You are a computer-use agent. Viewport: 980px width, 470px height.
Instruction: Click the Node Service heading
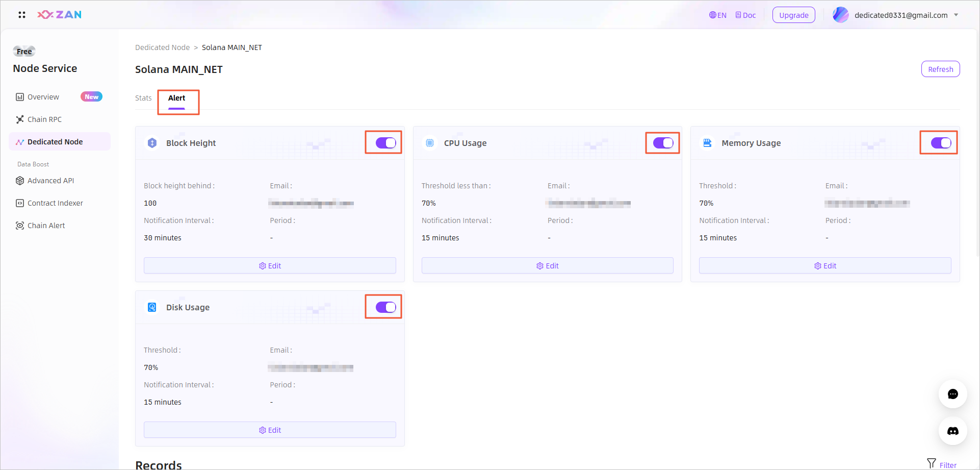click(x=45, y=68)
